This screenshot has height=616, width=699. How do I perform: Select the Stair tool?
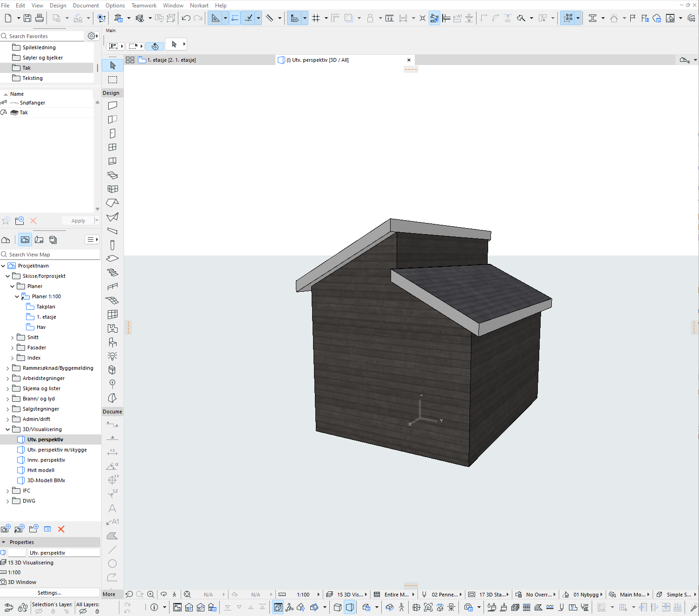112,273
